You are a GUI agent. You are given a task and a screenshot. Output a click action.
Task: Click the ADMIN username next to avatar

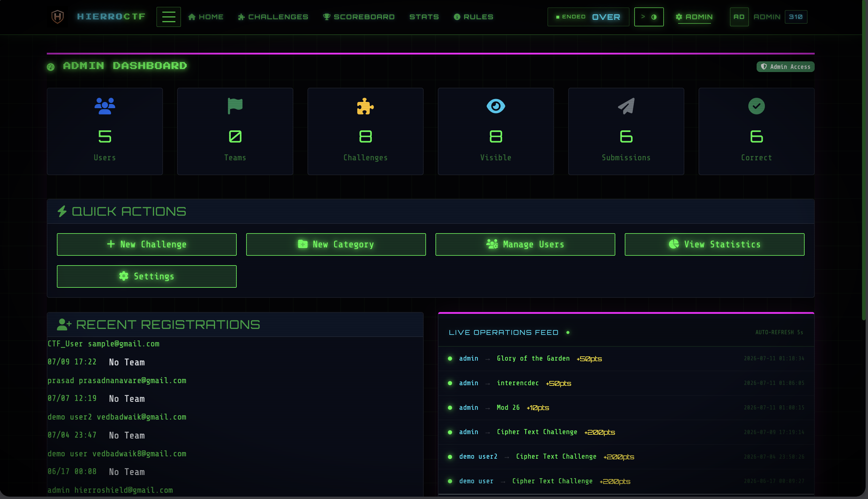tap(767, 17)
